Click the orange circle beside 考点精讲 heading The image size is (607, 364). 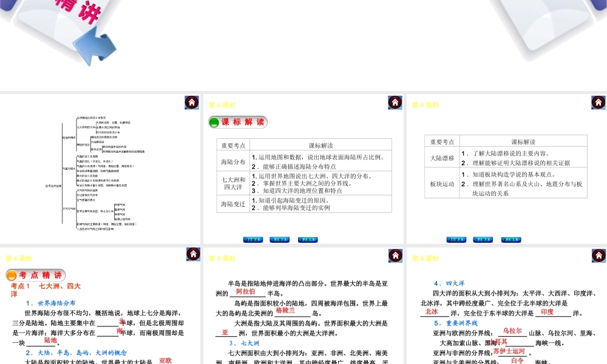(x=12, y=275)
